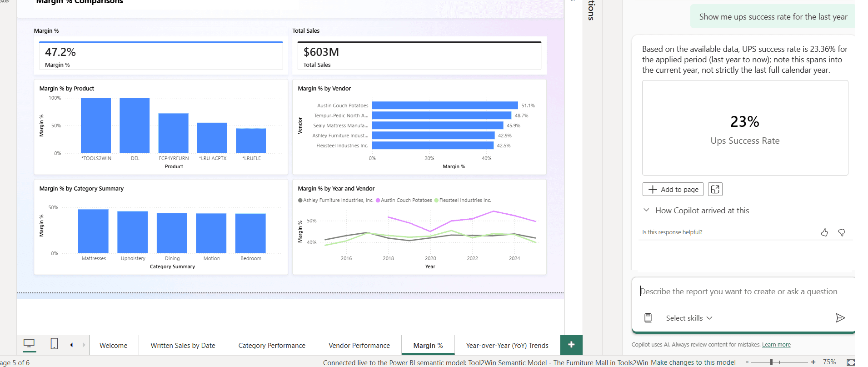The image size is (868, 367).
Task: Click plus icon on Add to page
Action: pos(653,189)
